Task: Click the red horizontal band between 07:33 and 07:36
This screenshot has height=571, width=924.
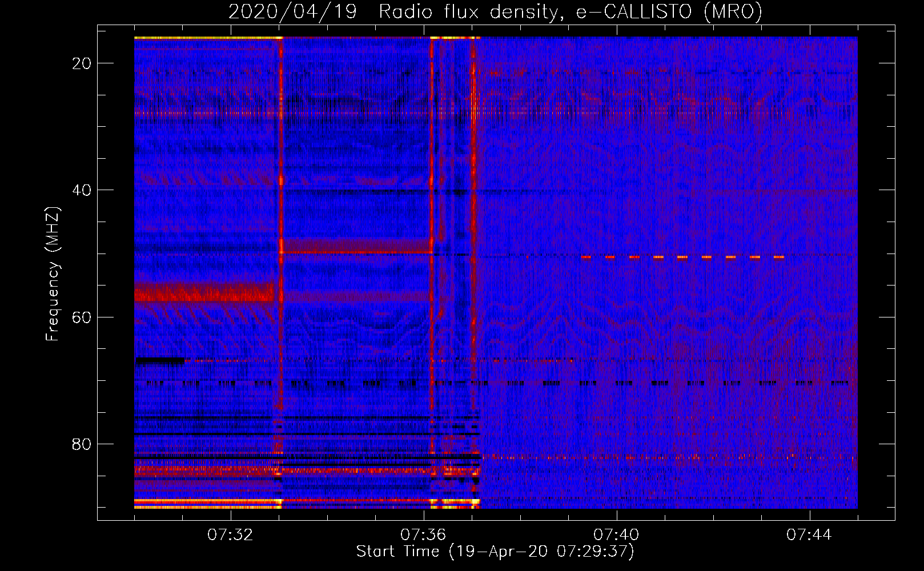Action: [356, 247]
